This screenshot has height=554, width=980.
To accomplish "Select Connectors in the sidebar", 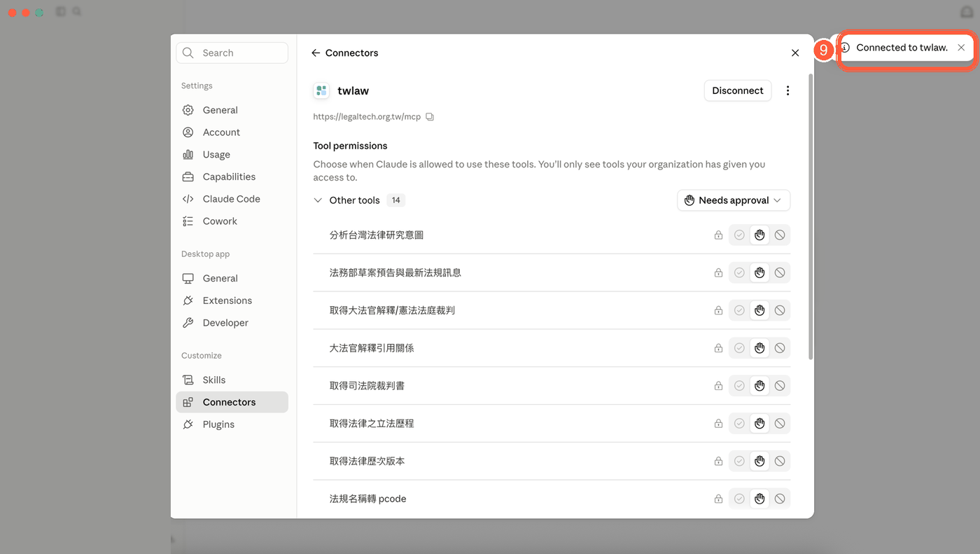I will coord(232,402).
